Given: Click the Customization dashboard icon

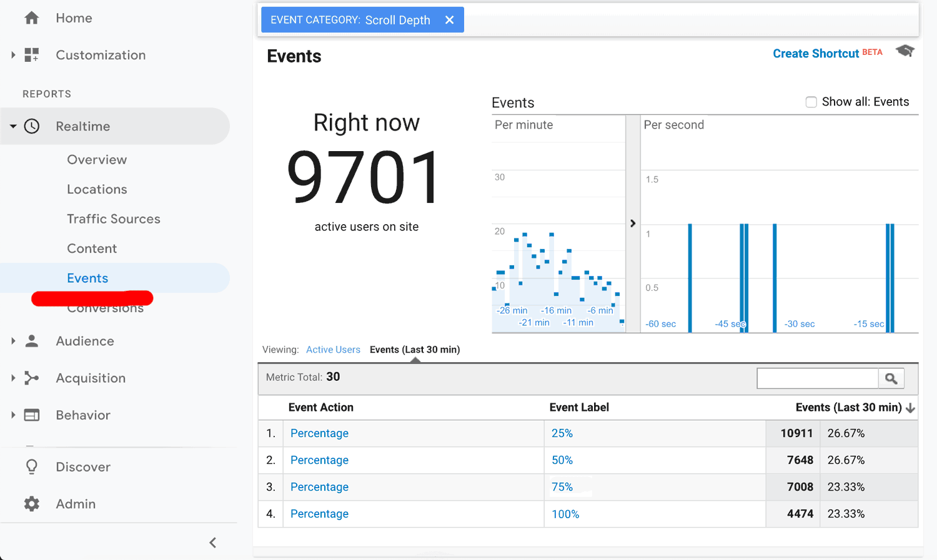Looking at the screenshot, I should 31,55.
